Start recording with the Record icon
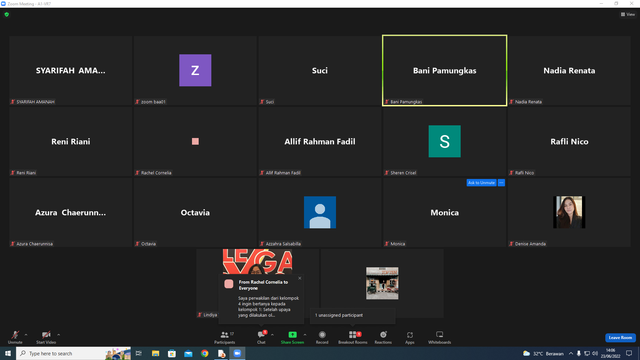The image size is (640, 360). point(322,337)
